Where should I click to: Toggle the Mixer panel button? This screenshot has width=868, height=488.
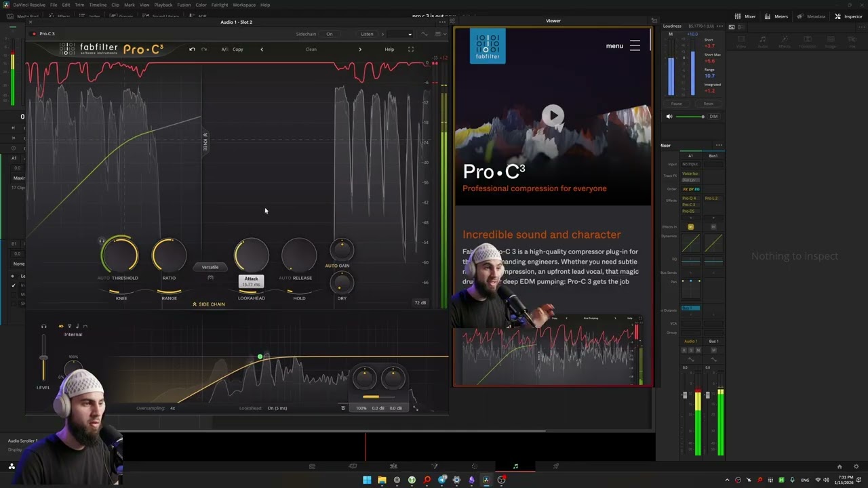[746, 16]
